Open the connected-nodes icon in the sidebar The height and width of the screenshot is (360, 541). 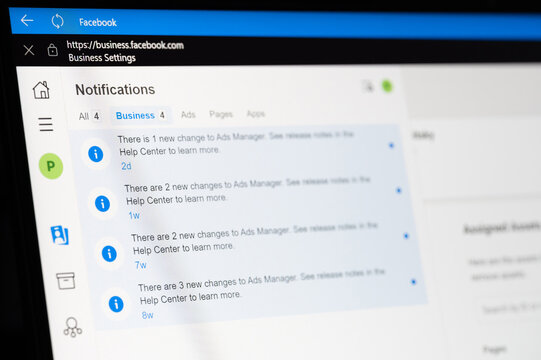coord(72,327)
